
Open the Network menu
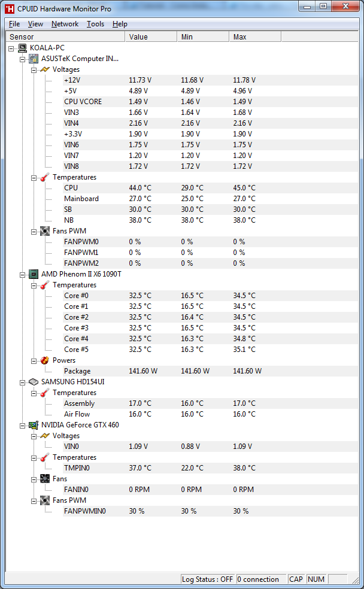coord(65,24)
